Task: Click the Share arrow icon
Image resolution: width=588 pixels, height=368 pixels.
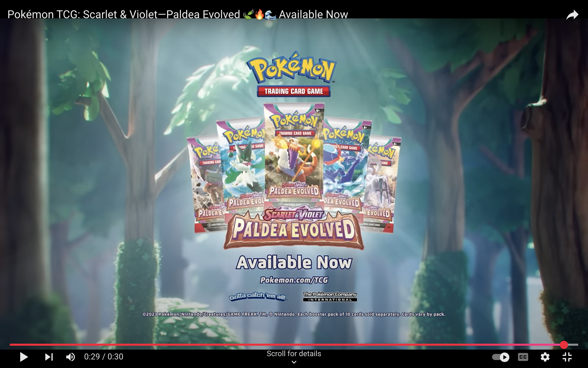Action: pos(572,15)
